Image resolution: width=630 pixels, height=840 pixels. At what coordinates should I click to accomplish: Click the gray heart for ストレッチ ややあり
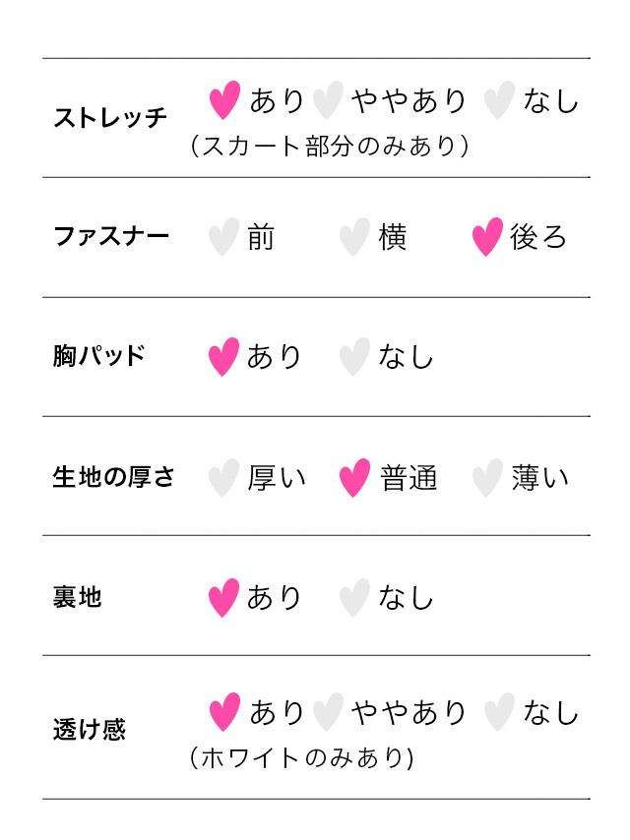point(328,99)
